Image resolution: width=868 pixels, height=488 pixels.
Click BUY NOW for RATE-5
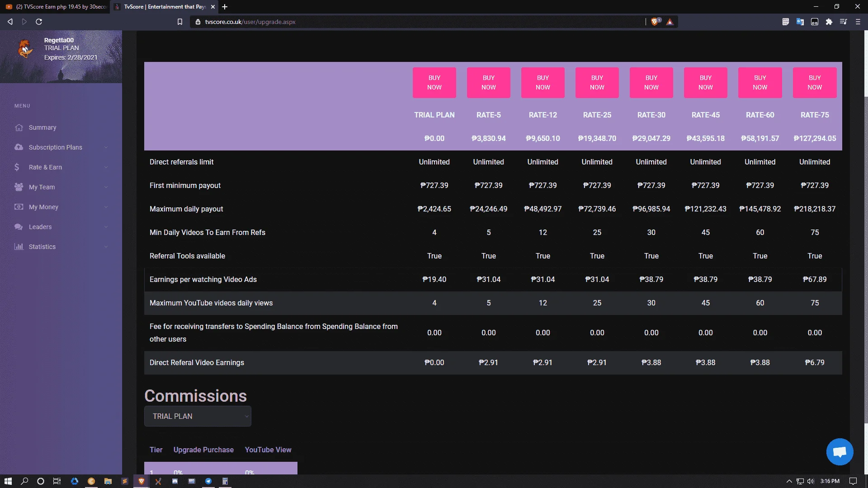click(x=489, y=83)
